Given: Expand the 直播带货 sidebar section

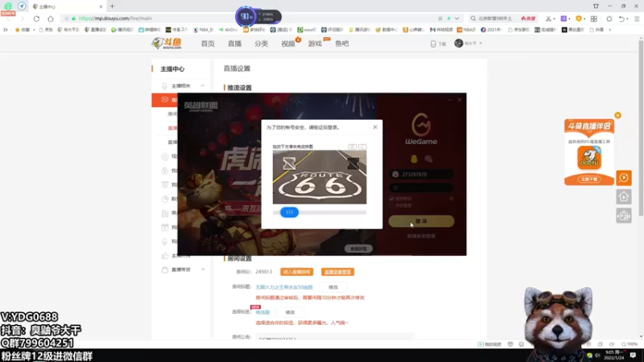Looking at the screenshot, I should click(203, 269).
